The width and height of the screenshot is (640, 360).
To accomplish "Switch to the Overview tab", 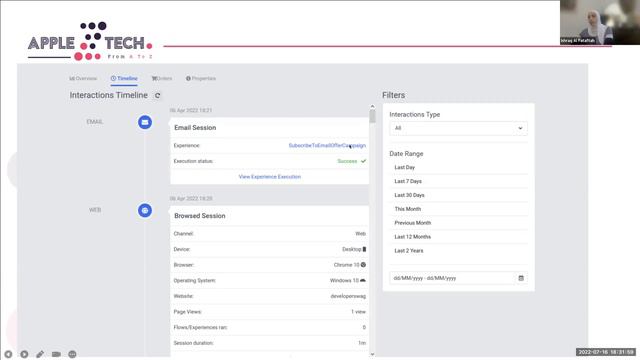I will click(x=83, y=78).
